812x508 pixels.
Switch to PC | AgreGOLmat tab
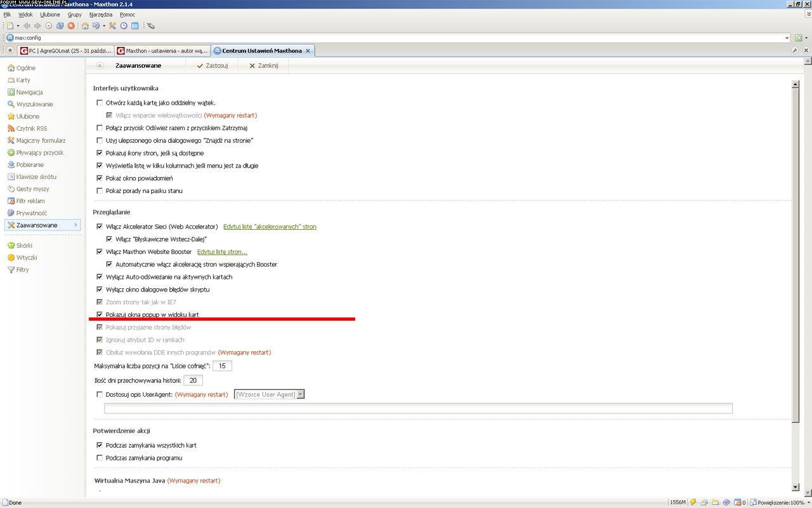65,51
